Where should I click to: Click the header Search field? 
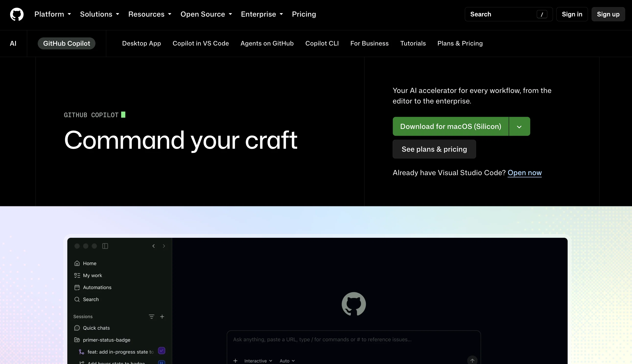tap(509, 14)
